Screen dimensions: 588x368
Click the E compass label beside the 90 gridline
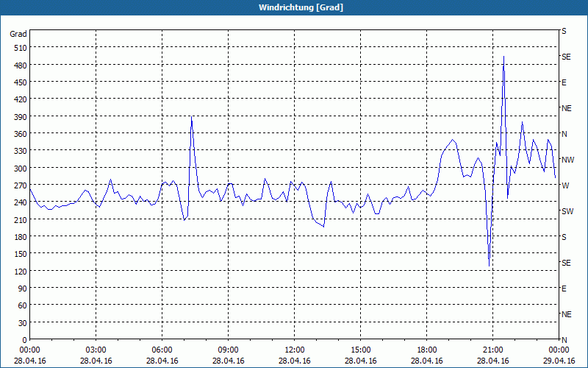(564, 289)
